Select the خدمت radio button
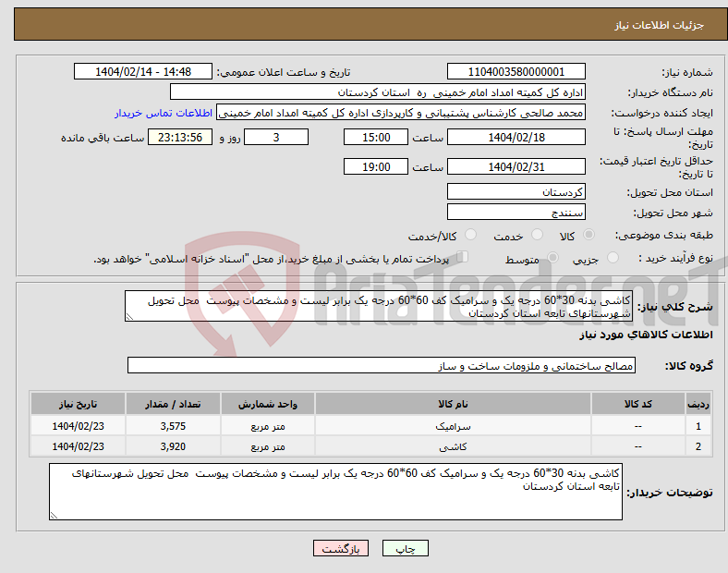728x573 pixels. tap(537, 235)
